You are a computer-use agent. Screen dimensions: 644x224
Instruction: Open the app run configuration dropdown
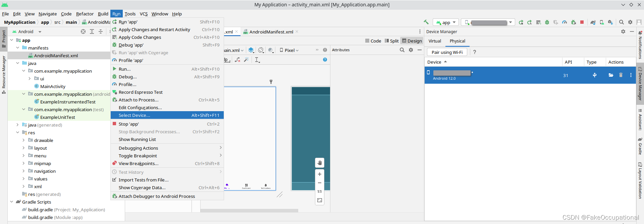tap(446, 22)
